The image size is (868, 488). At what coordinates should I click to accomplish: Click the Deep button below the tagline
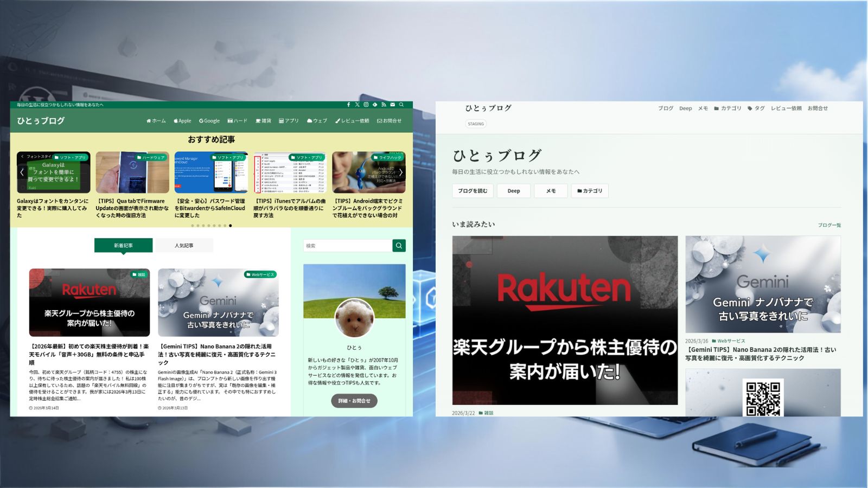pyautogui.click(x=514, y=191)
